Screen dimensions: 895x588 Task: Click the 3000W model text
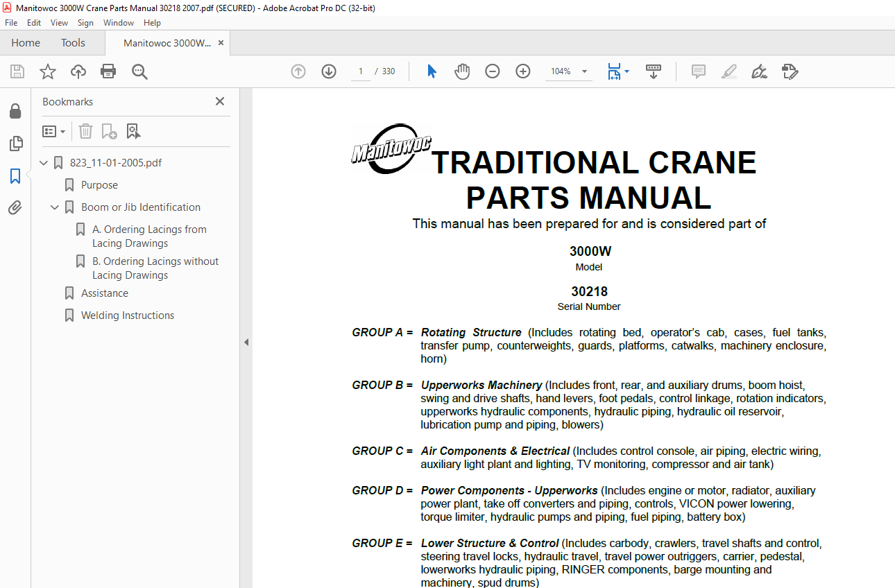(x=590, y=252)
